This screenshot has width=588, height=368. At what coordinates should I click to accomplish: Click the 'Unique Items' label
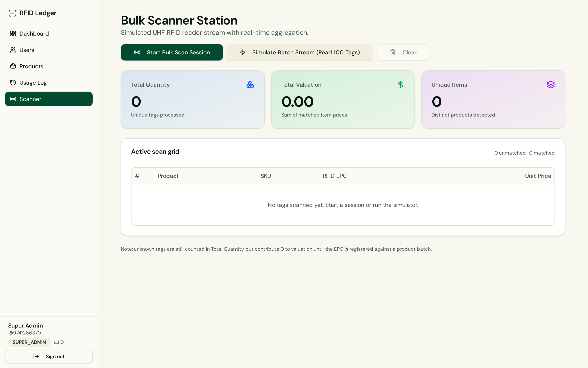point(449,85)
